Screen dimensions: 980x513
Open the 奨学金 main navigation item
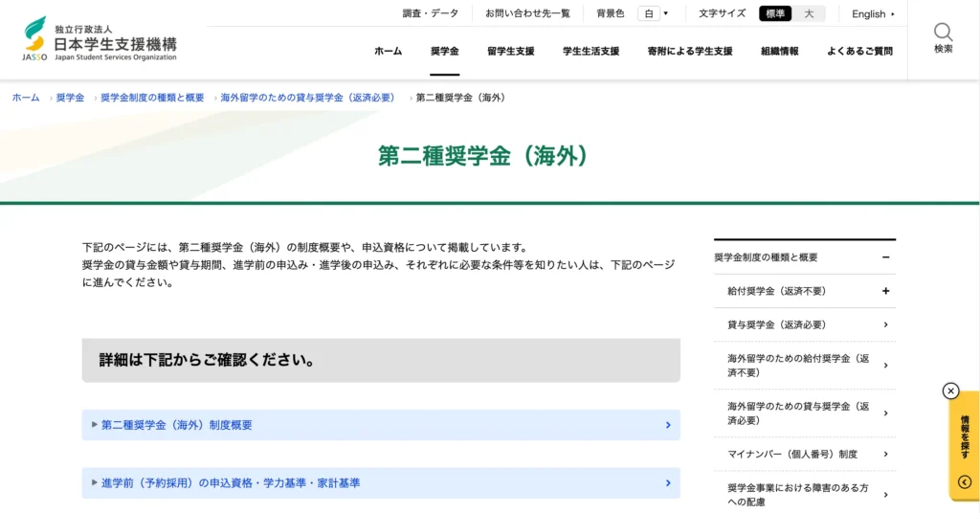444,52
